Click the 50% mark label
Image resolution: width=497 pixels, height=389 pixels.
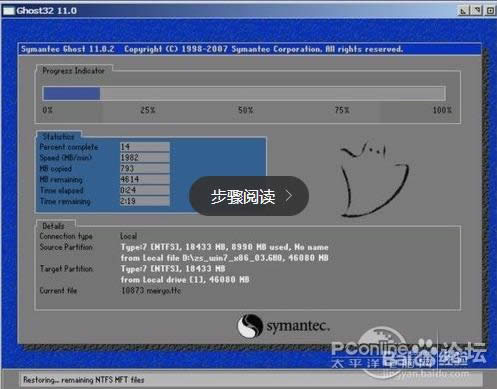[x=246, y=110]
